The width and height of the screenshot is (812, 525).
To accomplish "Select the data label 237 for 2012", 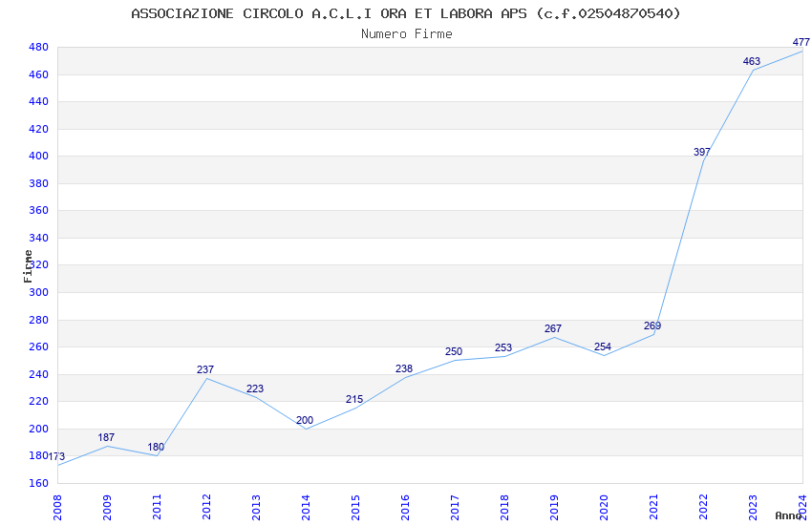I will pos(205,369).
